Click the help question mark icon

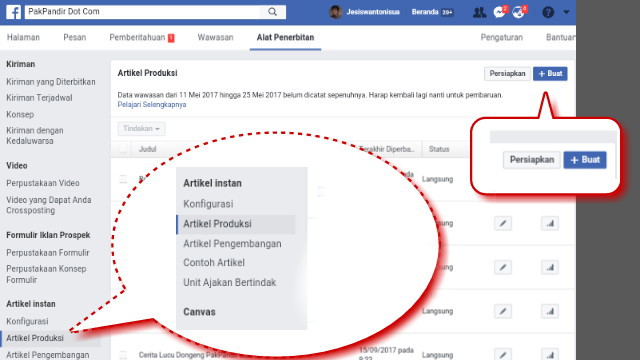548,12
